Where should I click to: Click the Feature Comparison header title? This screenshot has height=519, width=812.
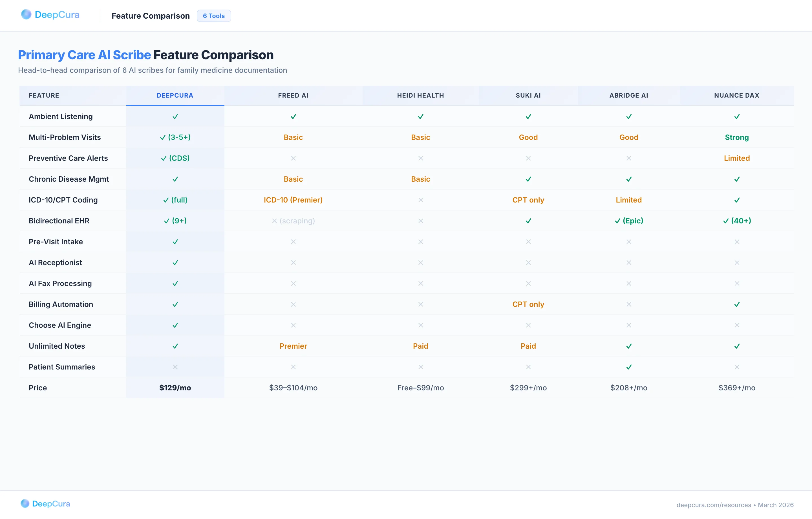pyautogui.click(x=150, y=16)
